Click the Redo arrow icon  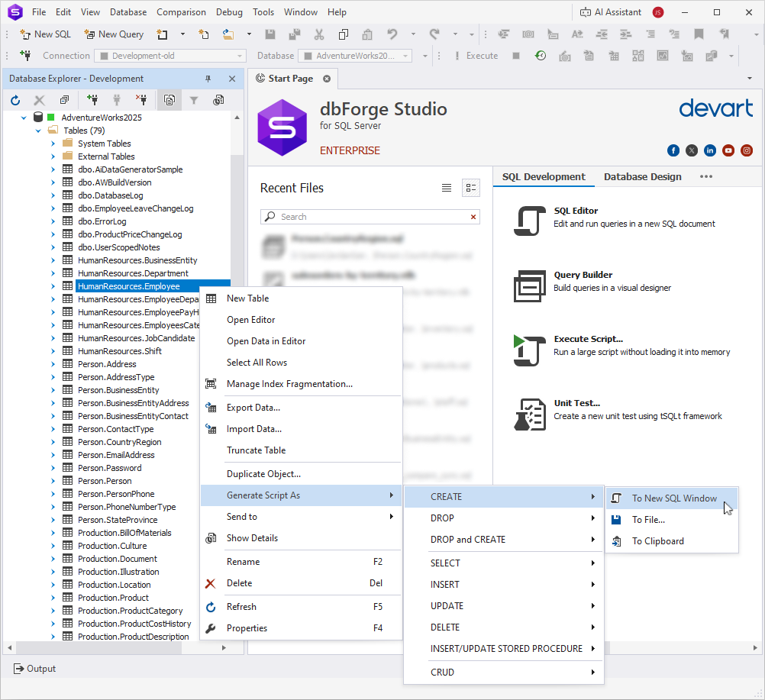(434, 34)
